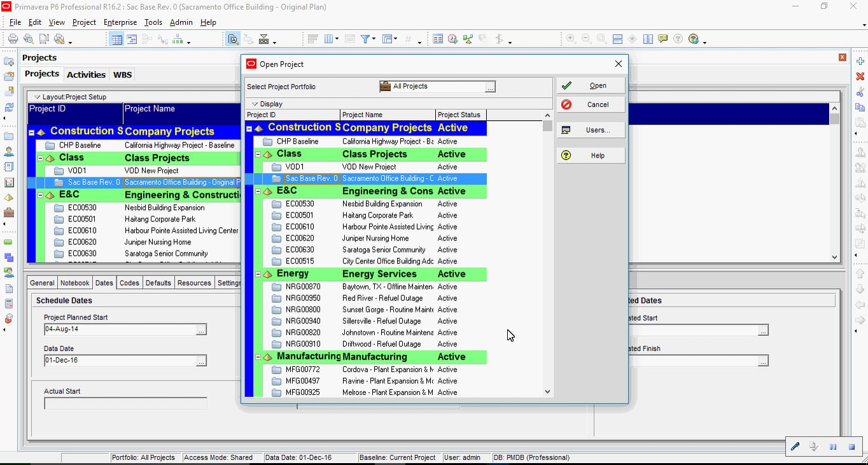
Task: Select the Gantt Chart view icon
Action: click(132, 39)
